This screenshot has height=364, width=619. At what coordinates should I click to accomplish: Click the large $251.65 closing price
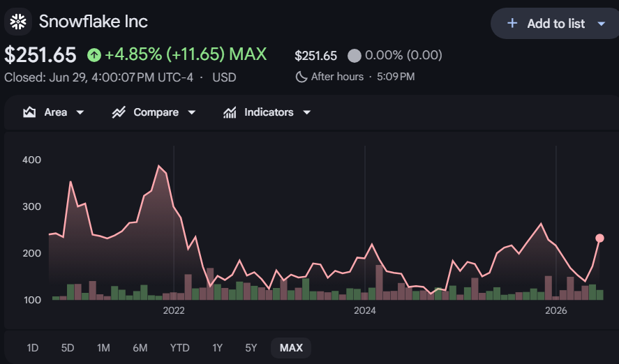point(40,55)
